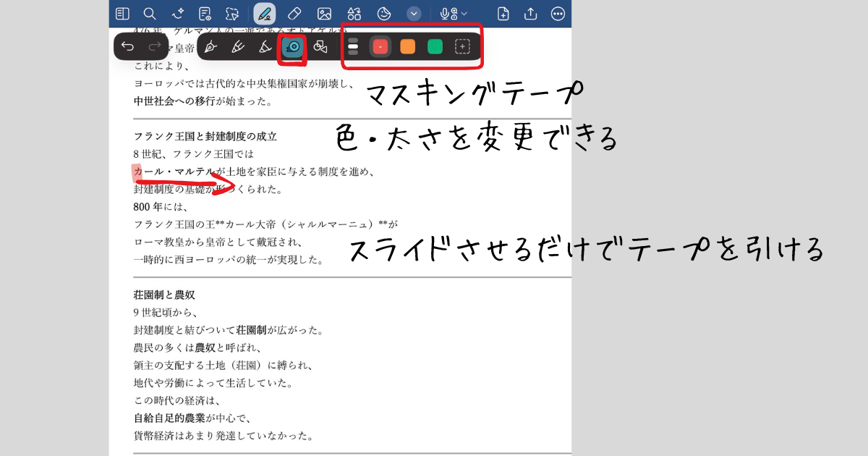Open the selected red color's options

(380, 47)
